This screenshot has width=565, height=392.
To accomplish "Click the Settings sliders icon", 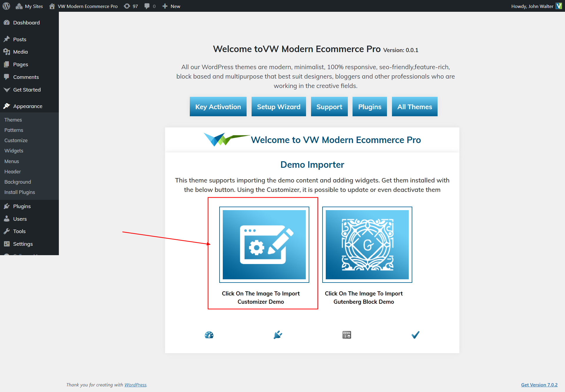I will (7, 244).
